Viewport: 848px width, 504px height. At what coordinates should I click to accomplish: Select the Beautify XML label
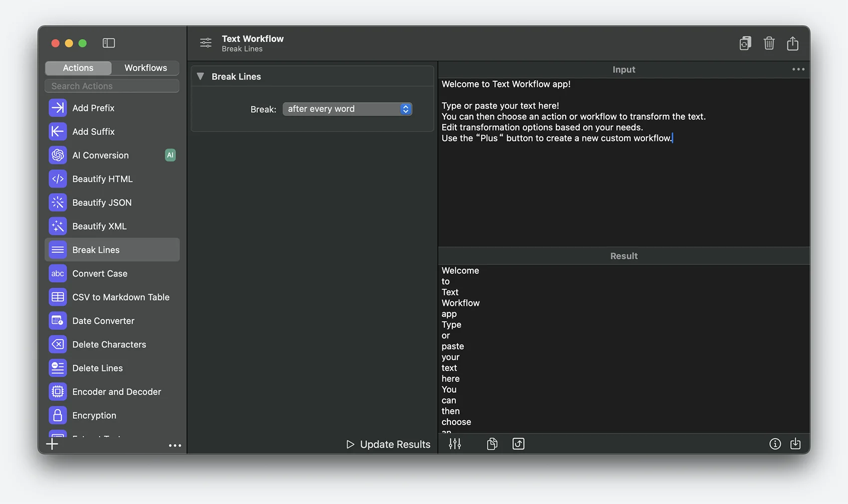(x=99, y=226)
